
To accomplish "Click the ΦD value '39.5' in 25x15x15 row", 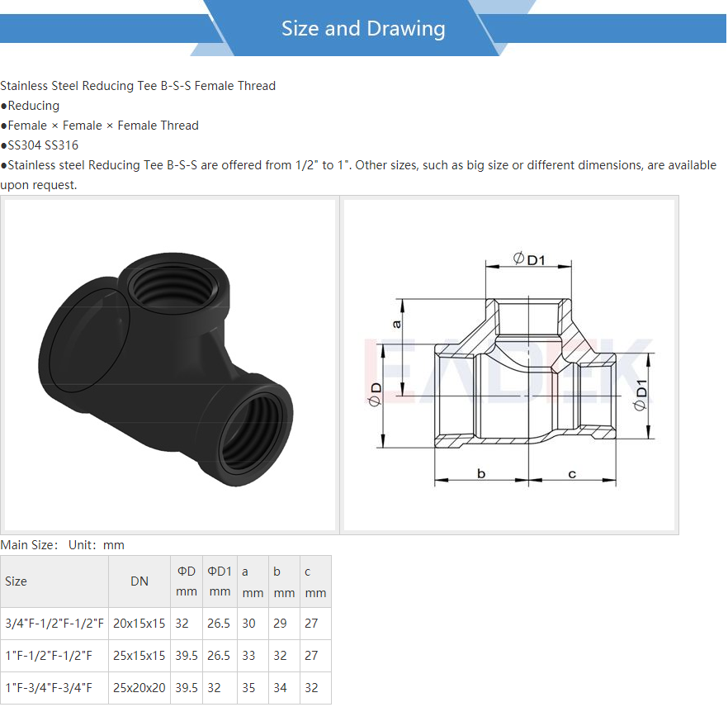I will pyautogui.click(x=187, y=656).
